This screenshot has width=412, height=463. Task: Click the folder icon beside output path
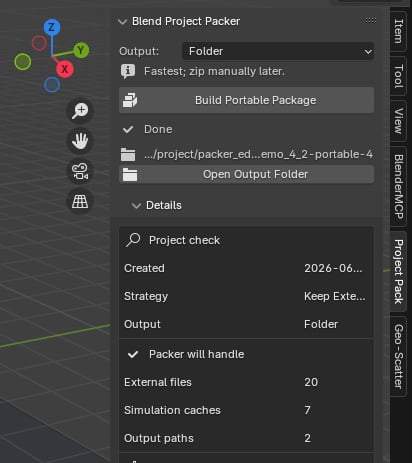pos(128,155)
